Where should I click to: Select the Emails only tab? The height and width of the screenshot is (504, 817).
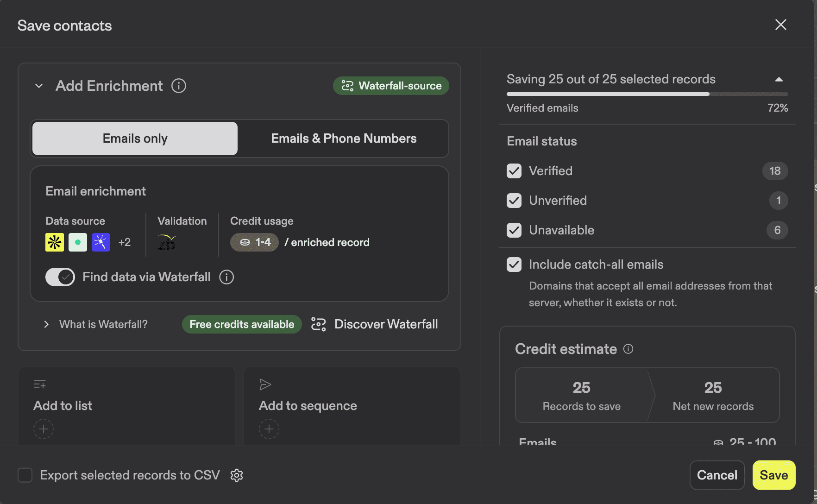(134, 138)
